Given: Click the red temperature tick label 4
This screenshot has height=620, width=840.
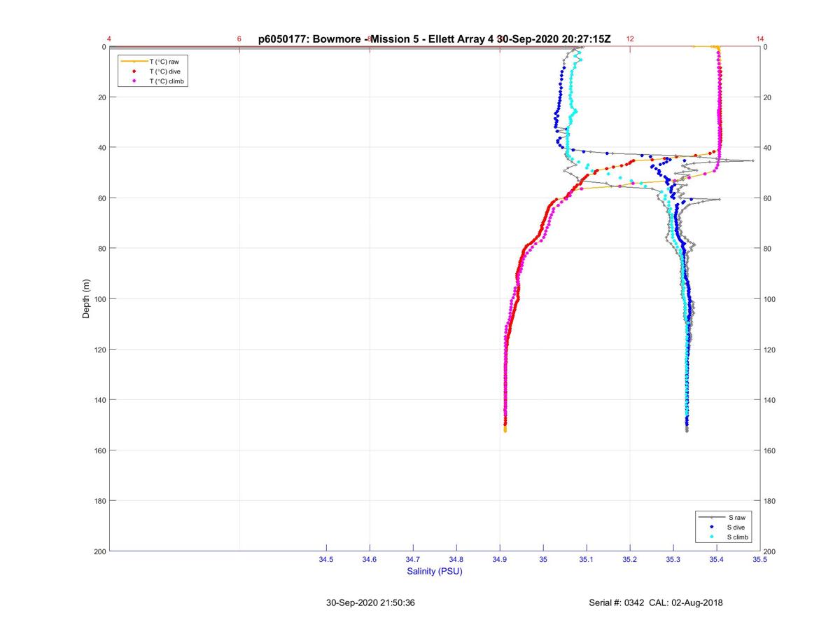Looking at the screenshot, I should point(109,39).
